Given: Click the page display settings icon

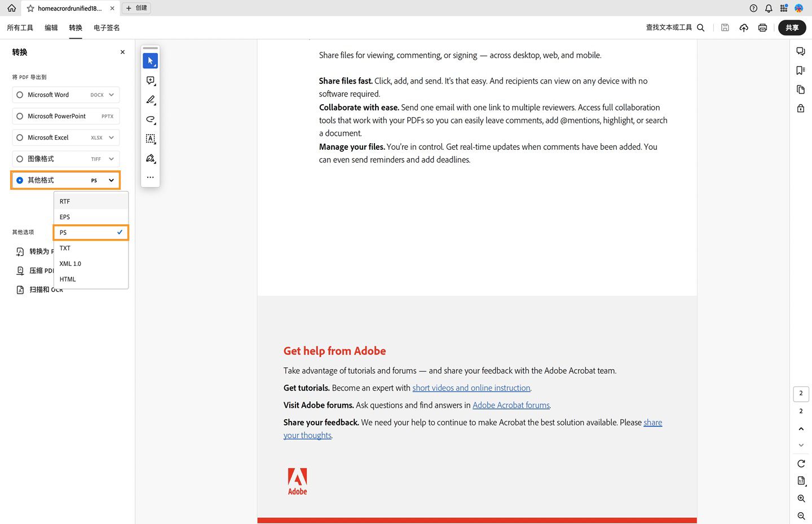Looking at the screenshot, I should (801, 481).
